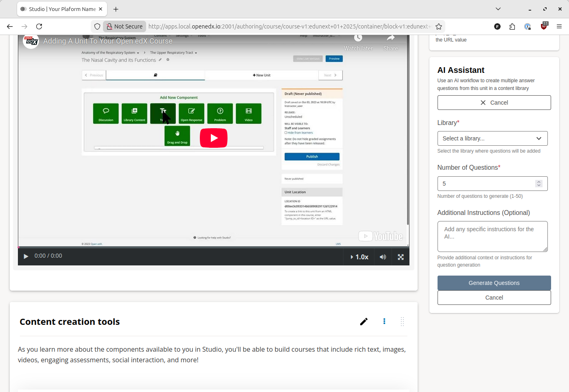Open the three-dot menu for Content creation tools

(384, 322)
